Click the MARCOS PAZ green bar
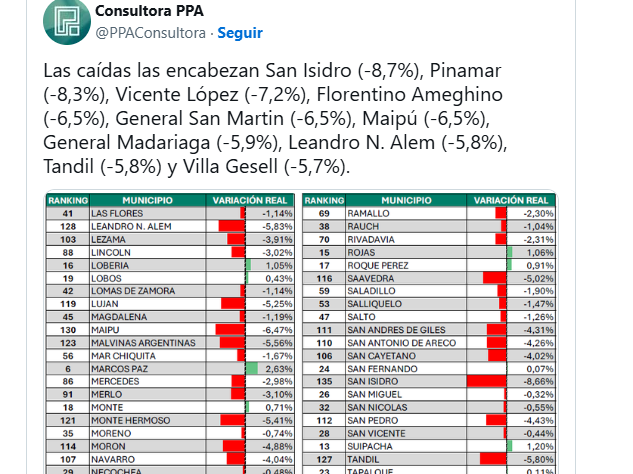Viewport: 633px width, 474px height. pyautogui.click(x=252, y=369)
